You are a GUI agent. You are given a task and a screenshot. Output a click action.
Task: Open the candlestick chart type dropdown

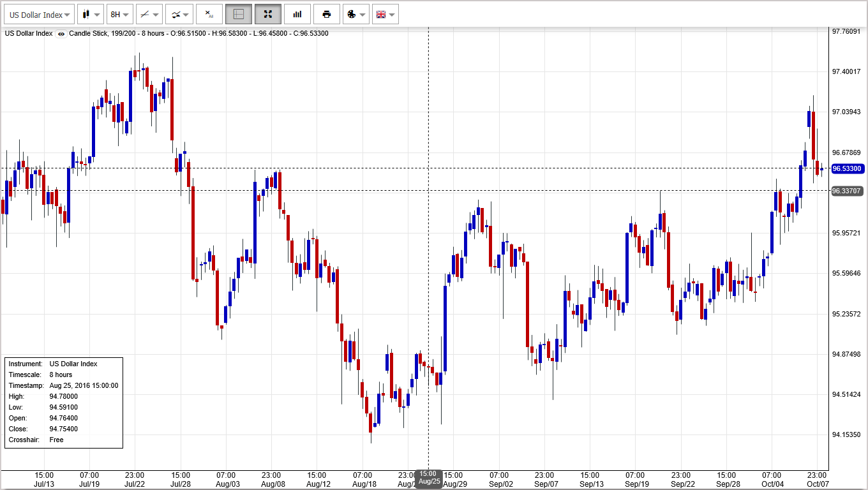[x=91, y=14]
